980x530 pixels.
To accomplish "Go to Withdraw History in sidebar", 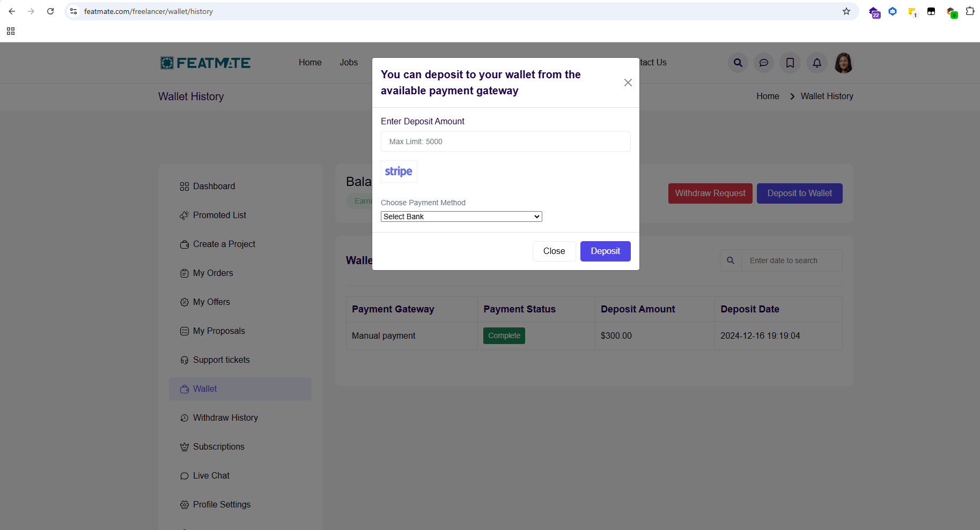I will (225, 418).
